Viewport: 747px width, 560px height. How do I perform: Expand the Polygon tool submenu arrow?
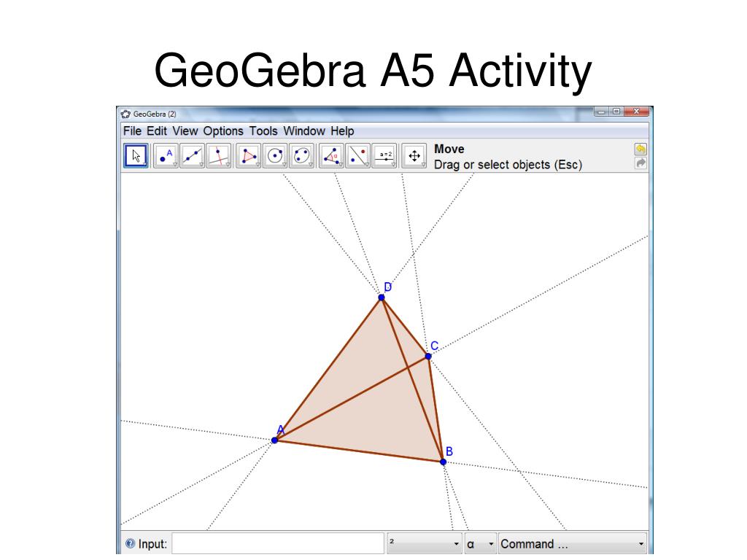click(x=258, y=165)
